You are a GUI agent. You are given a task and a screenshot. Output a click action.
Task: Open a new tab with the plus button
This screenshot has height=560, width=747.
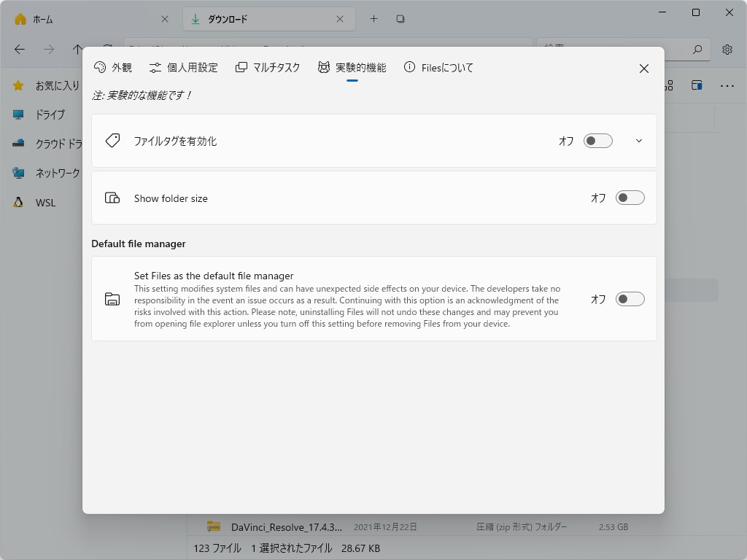[x=373, y=19]
